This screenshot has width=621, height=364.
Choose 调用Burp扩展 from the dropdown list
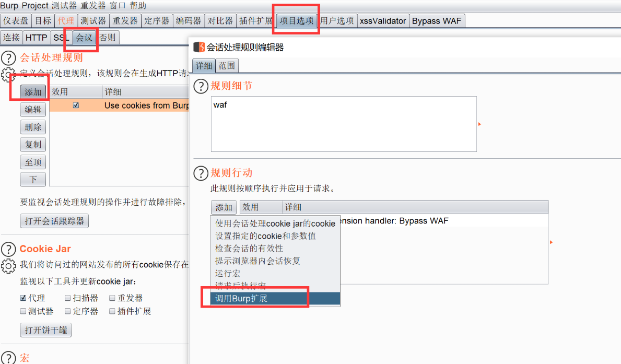[275, 299]
